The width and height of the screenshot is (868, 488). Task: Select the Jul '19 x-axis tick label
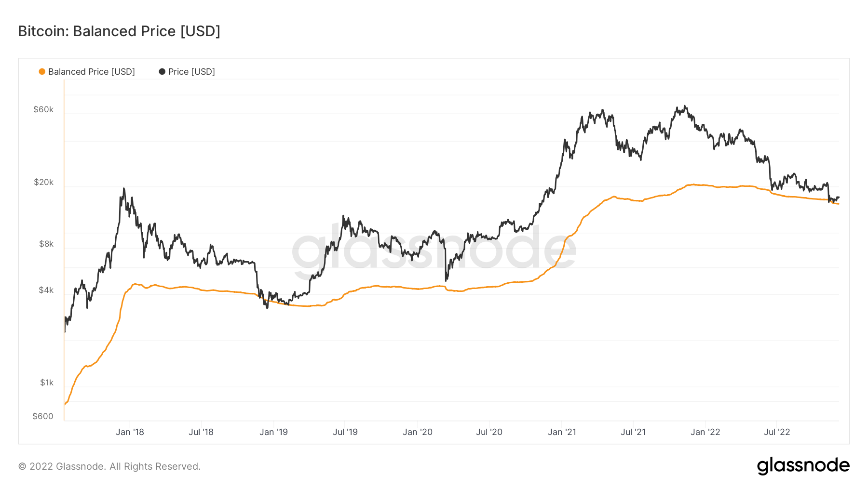point(345,432)
